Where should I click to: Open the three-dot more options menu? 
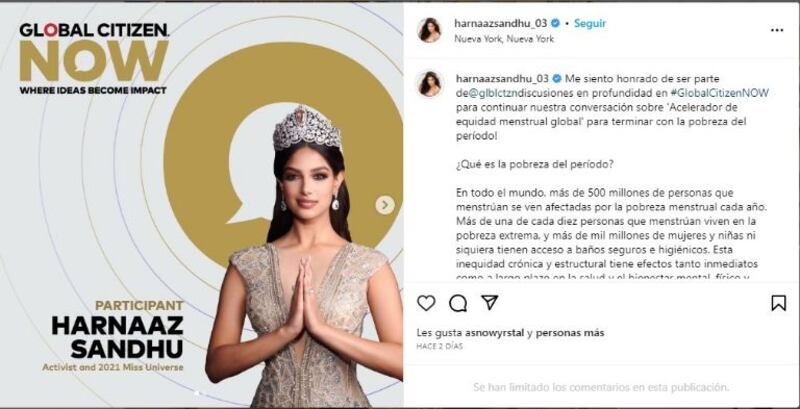click(777, 31)
